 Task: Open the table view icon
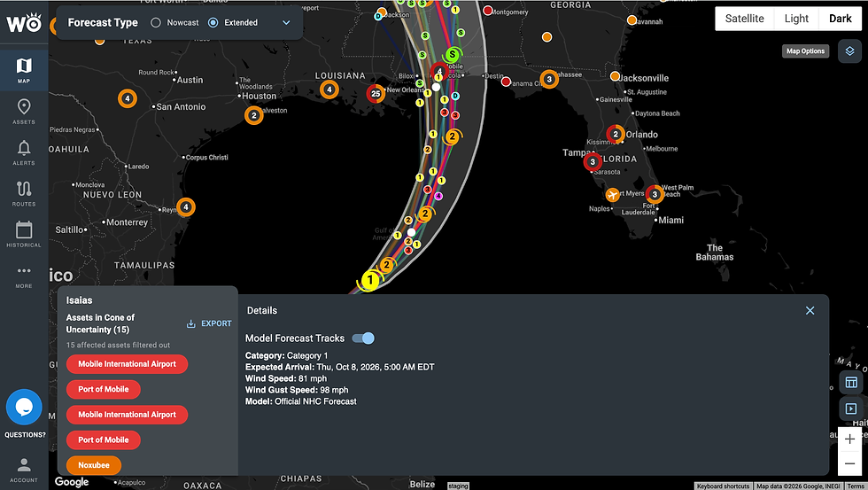coord(851,382)
